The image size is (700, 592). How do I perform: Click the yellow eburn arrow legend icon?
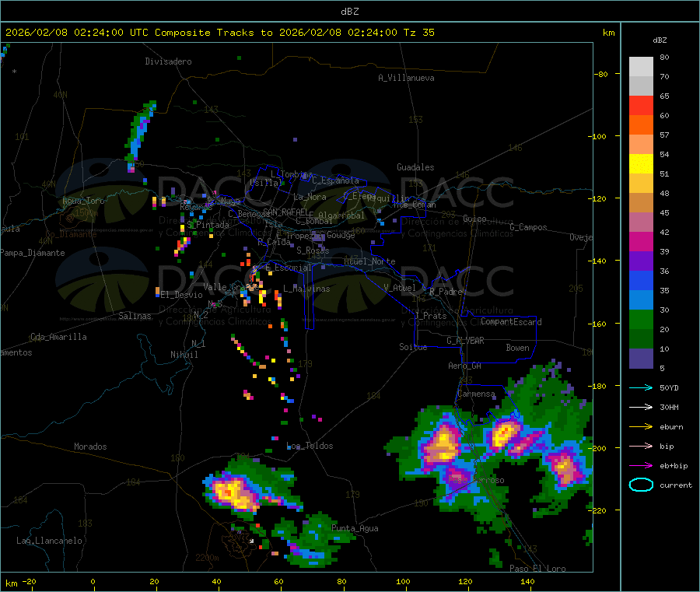click(641, 427)
